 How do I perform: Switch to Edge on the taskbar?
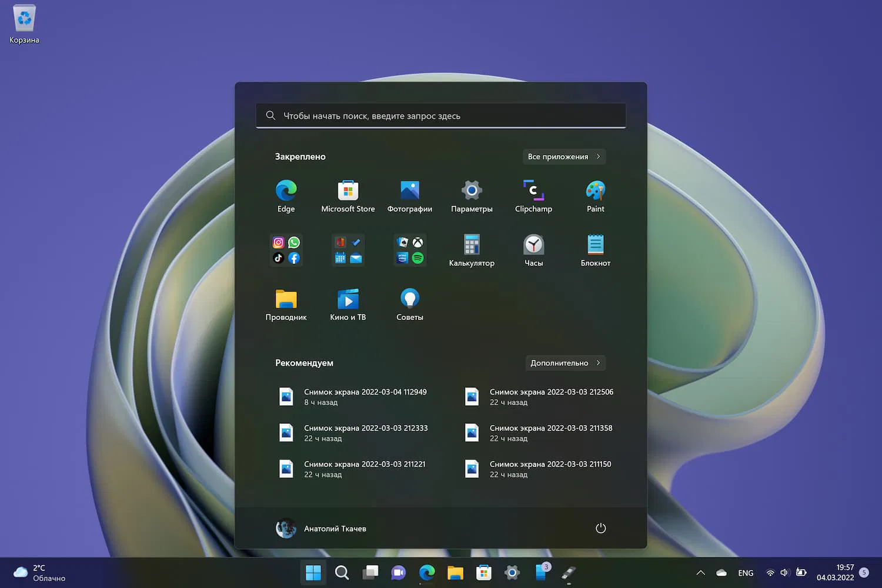(427, 573)
